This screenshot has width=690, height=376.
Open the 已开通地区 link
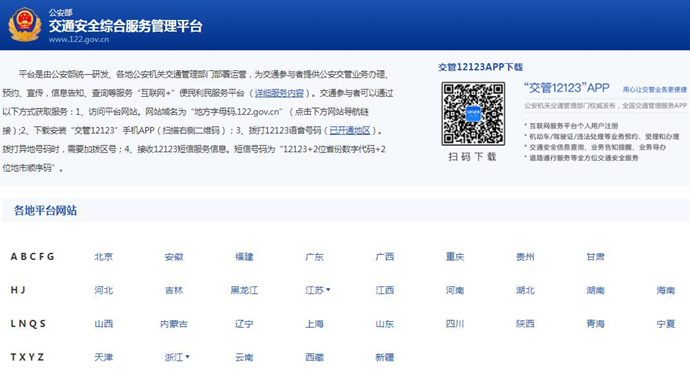pos(350,130)
